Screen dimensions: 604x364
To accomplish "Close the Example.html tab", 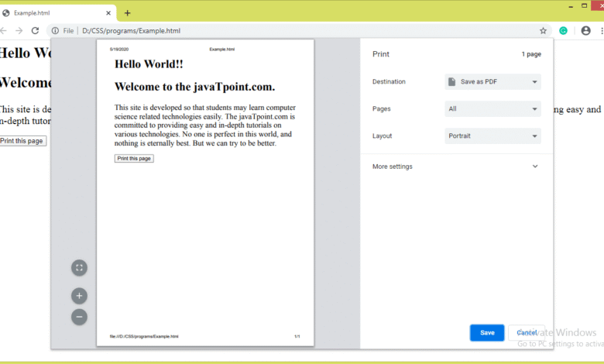I will pos(108,13).
